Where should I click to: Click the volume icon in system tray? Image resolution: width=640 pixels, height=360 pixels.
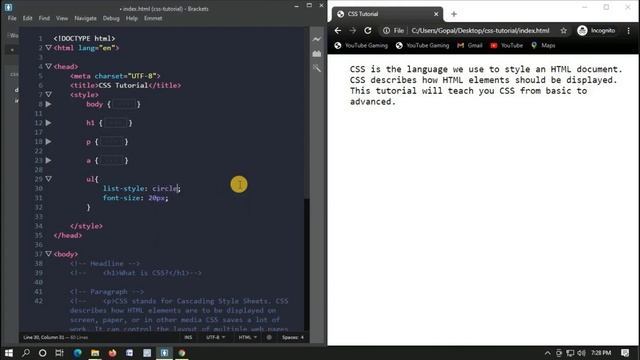pos(582,353)
